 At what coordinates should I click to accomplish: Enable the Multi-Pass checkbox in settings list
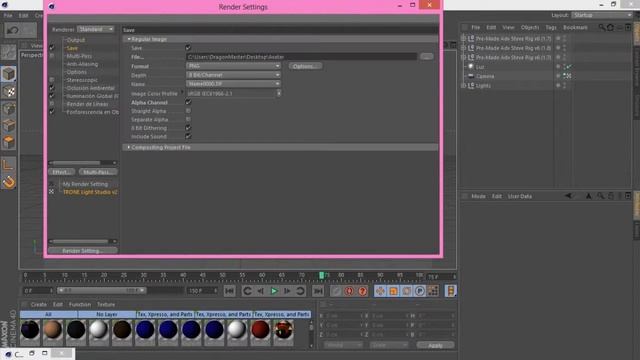tap(52, 56)
